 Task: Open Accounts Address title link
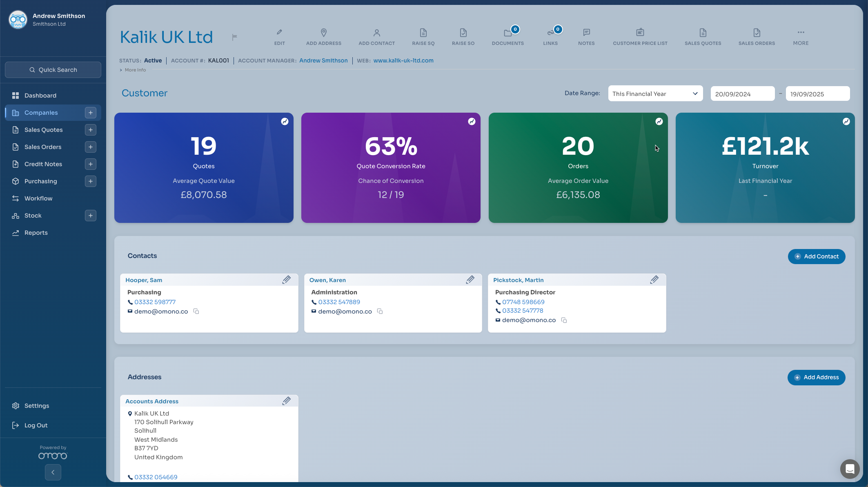point(152,401)
